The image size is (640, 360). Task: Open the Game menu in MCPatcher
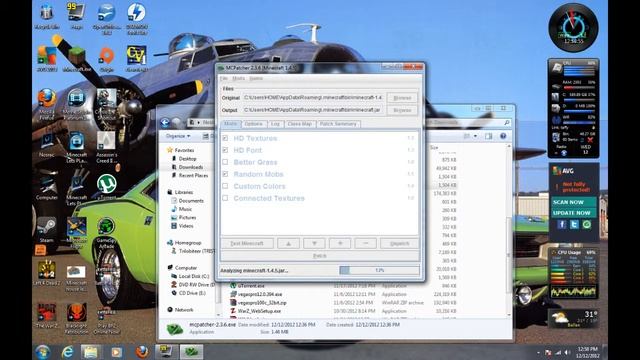pyautogui.click(x=256, y=78)
